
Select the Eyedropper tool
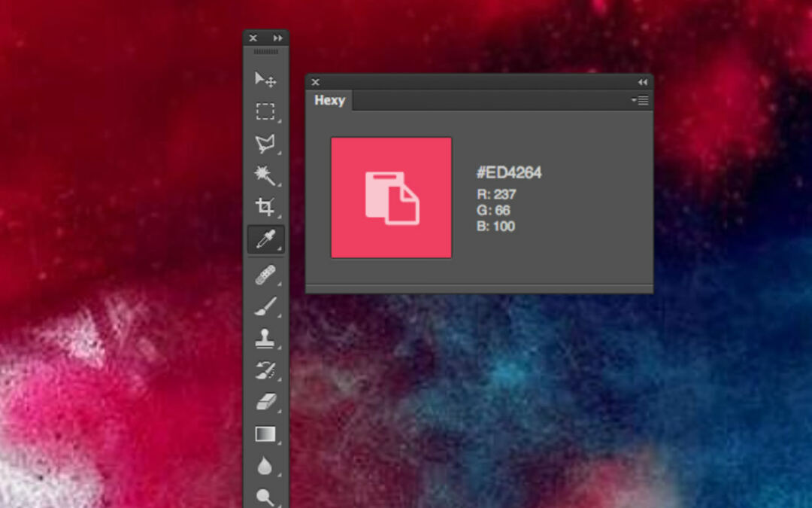[x=265, y=239]
